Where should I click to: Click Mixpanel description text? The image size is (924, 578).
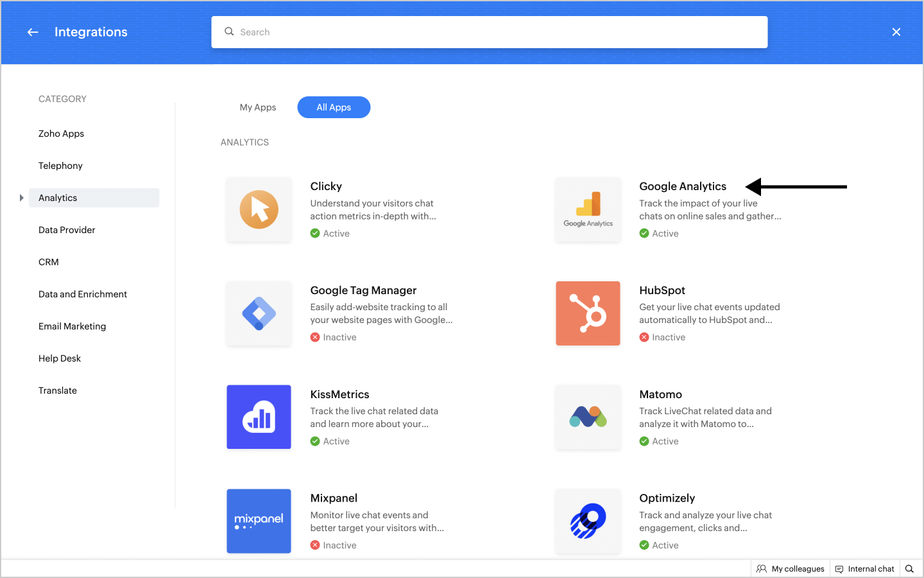(x=377, y=521)
